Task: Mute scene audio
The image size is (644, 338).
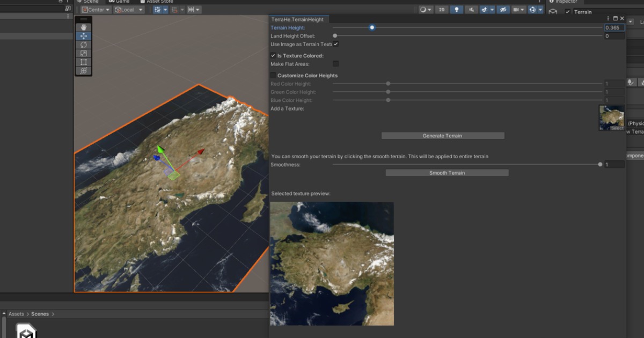Action: 471,9
